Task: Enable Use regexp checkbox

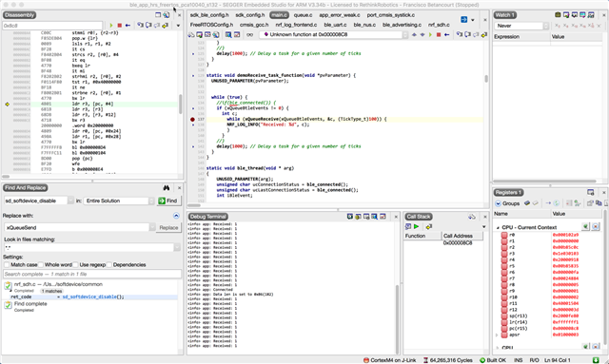Action: 75,264
